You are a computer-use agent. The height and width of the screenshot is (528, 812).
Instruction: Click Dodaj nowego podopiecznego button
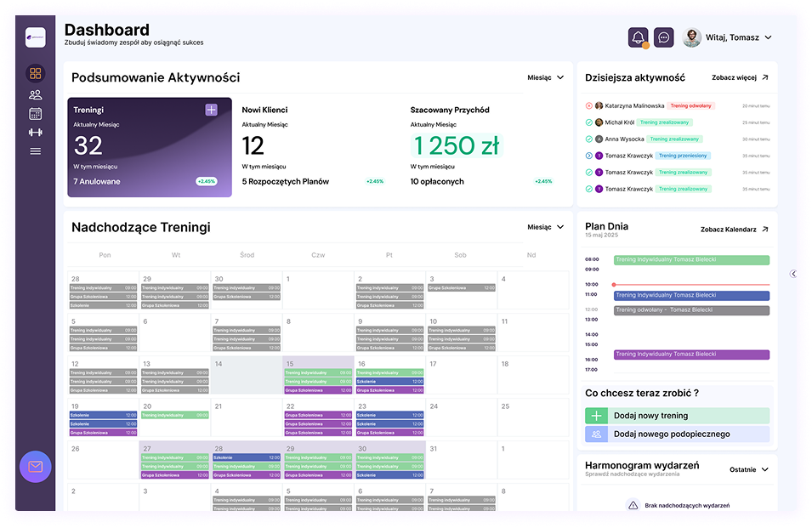[x=677, y=434]
